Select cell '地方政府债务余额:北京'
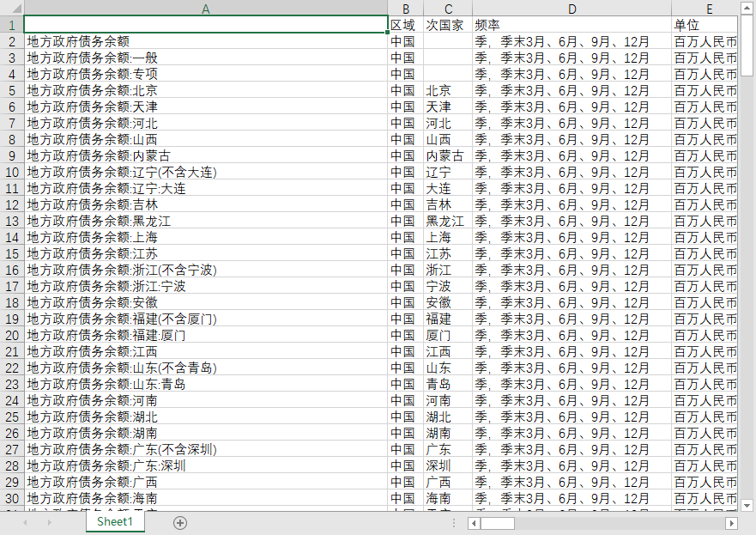The width and height of the screenshot is (756, 535). pos(206,91)
